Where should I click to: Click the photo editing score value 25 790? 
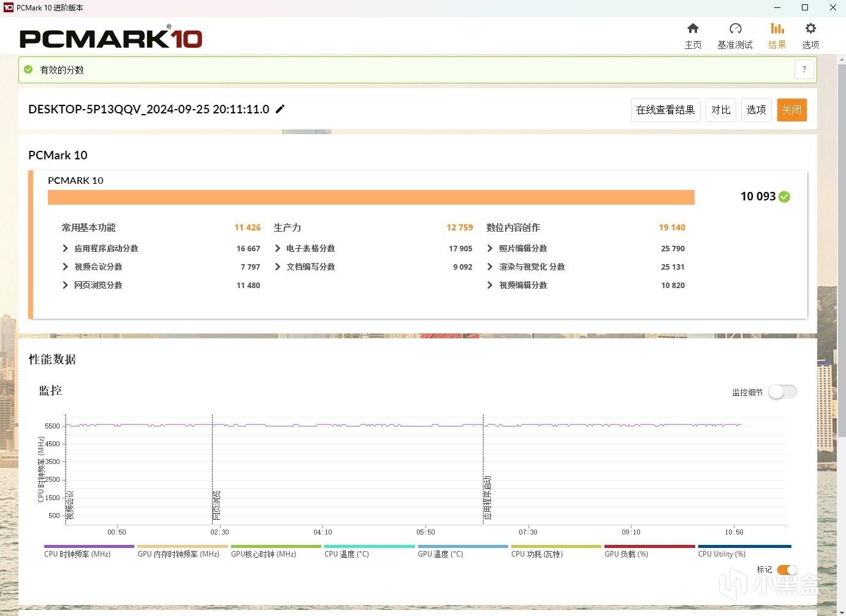(x=673, y=248)
